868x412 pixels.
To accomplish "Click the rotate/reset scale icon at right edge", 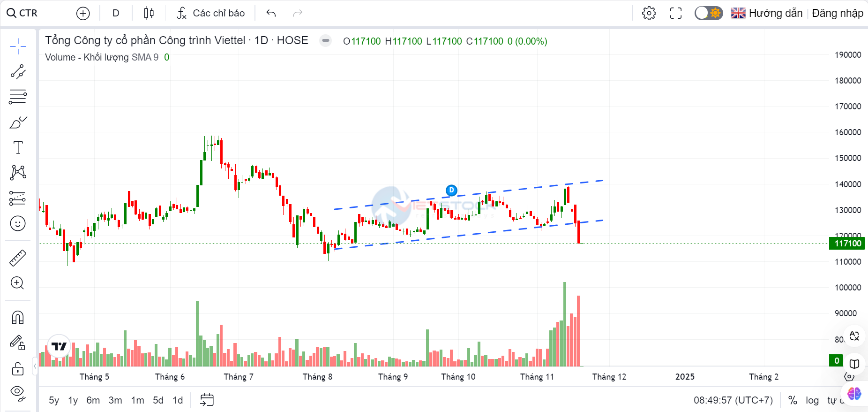I will pos(854,336).
